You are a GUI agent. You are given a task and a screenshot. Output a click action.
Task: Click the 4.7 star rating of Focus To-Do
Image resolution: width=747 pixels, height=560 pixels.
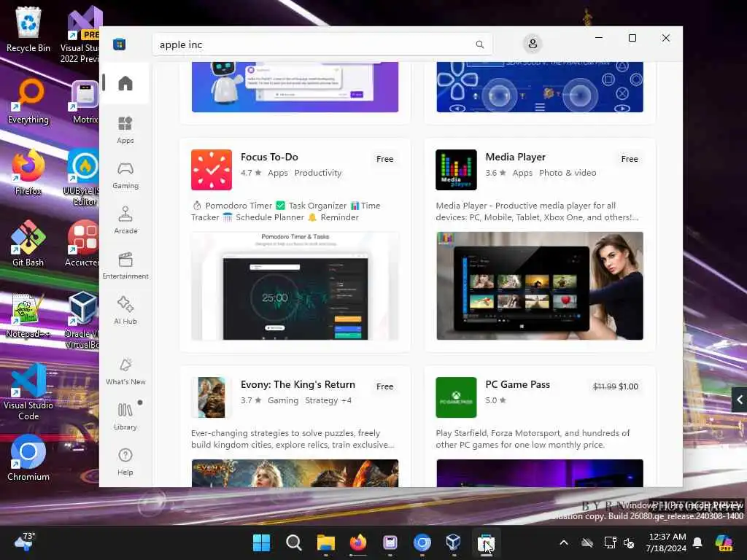pos(251,173)
